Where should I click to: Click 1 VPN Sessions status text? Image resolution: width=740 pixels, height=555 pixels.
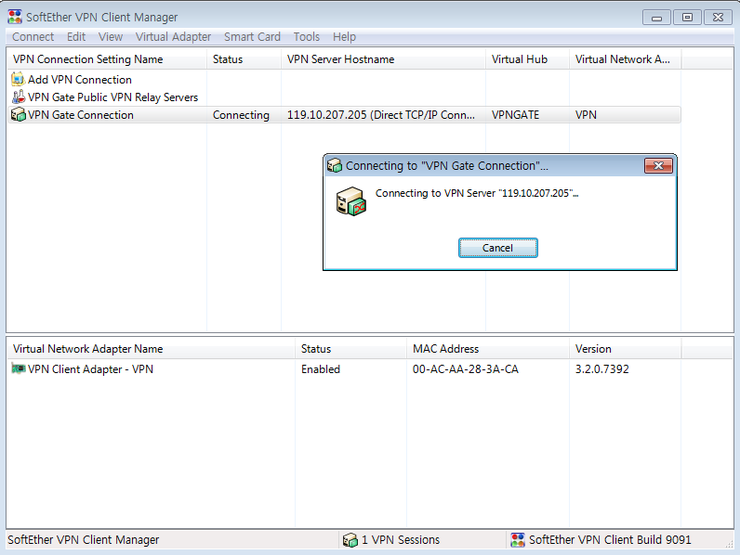(x=400, y=540)
